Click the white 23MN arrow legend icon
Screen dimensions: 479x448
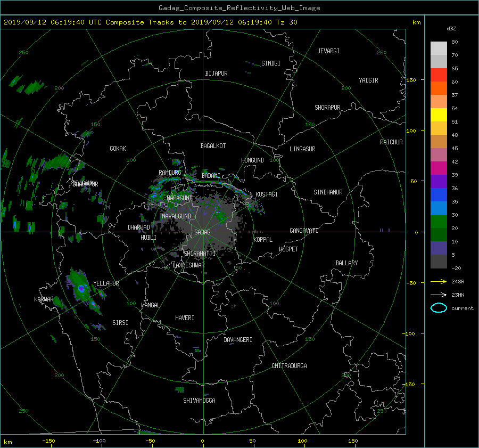click(439, 295)
